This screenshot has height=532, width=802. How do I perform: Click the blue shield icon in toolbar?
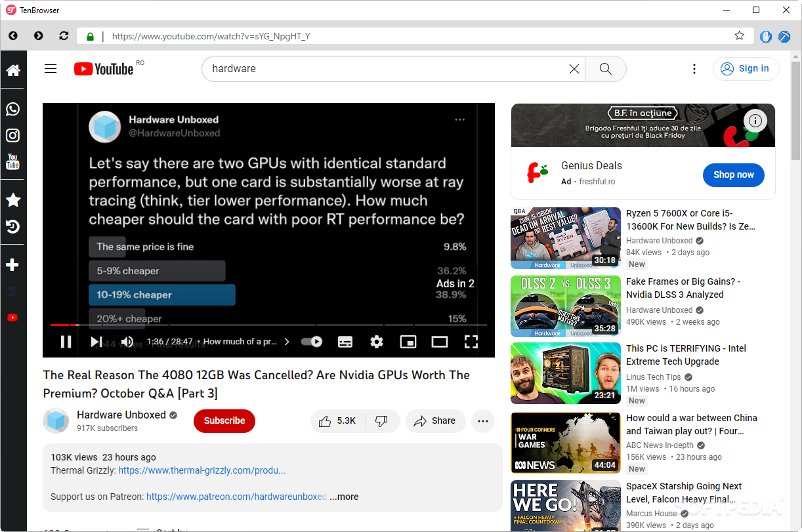click(x=766, y=36)
